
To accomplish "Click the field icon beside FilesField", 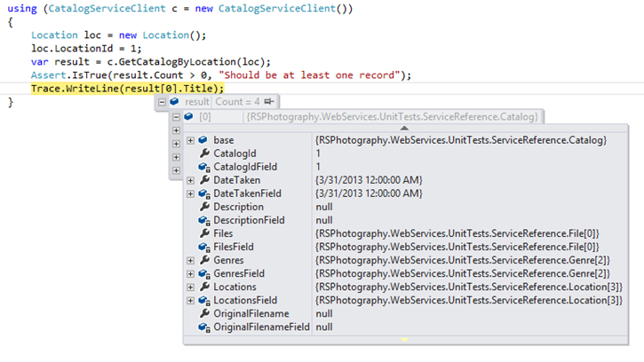I will (x=203, y=247).
